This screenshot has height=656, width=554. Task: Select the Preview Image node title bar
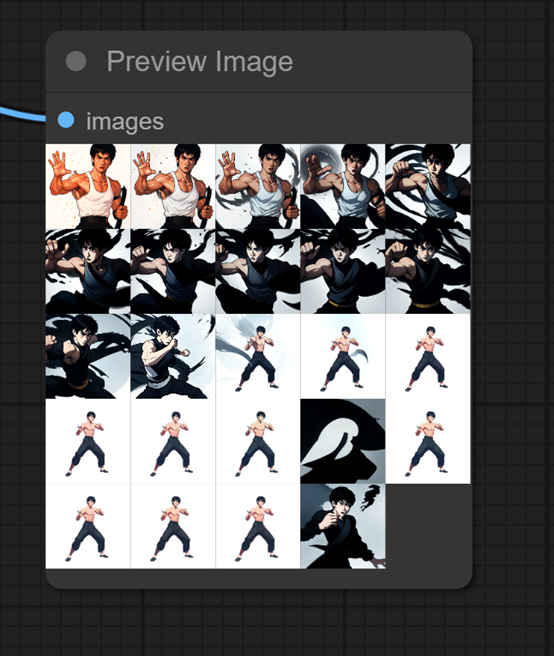click(259, 62)
